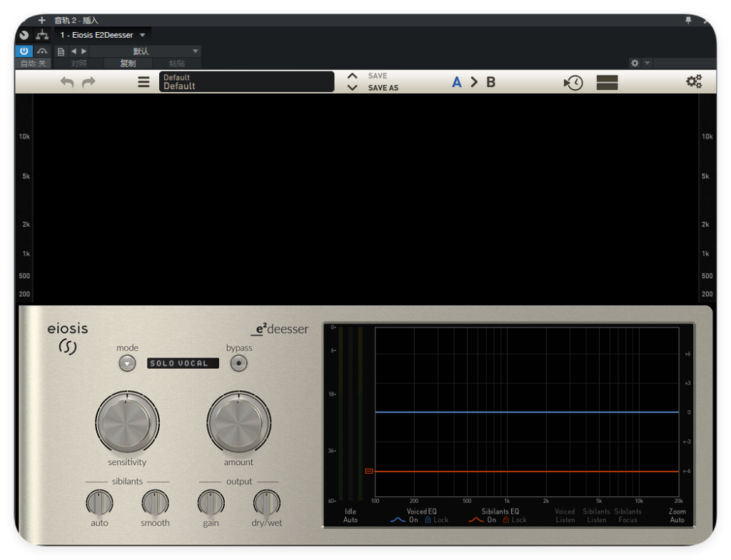Click the 自动: 关 automation button
This screenshot has width=731, height=560.
click(x=34, y=63)
